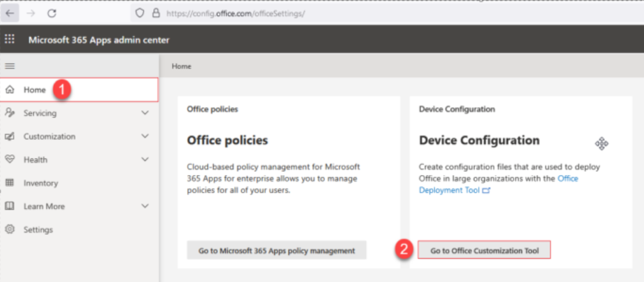Expand the Servicing chevron
This screenshot has width=644, height=282.
tap(145, 113)
